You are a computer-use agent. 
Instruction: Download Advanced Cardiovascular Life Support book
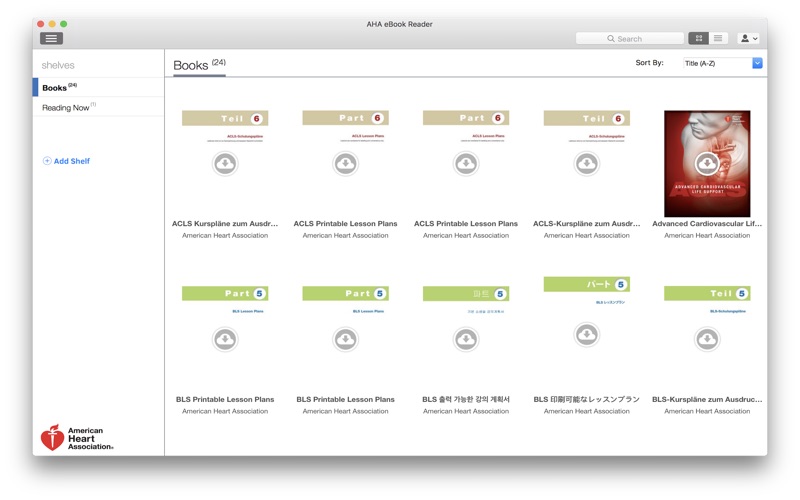click(707, 164)
